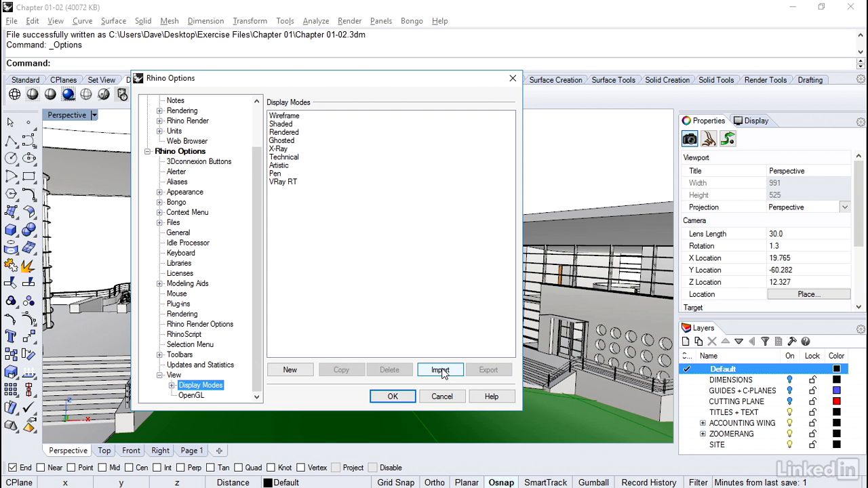The width and height of the screenshot is (868, 488).
Task: Toggle visibility bulb of DIMENSIONS layer
Action: tap(789, 380)
